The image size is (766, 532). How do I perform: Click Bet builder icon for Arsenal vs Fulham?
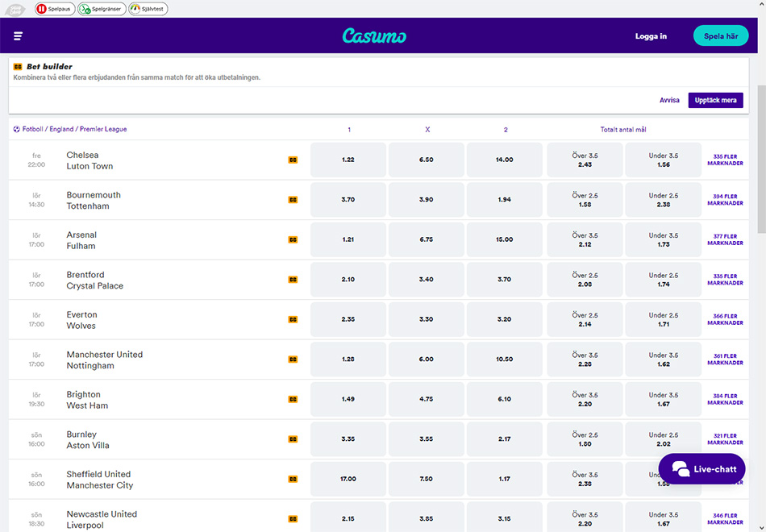293,240
